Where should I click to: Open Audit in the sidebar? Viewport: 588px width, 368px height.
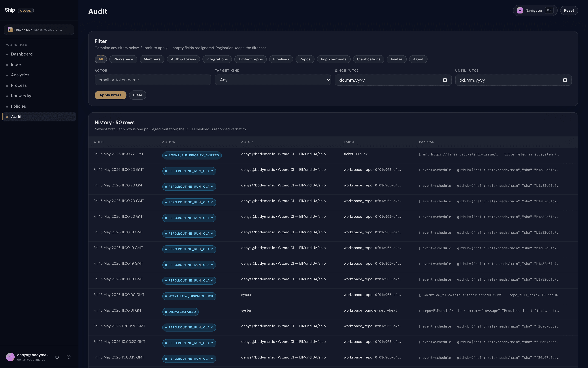click(39, 117)
